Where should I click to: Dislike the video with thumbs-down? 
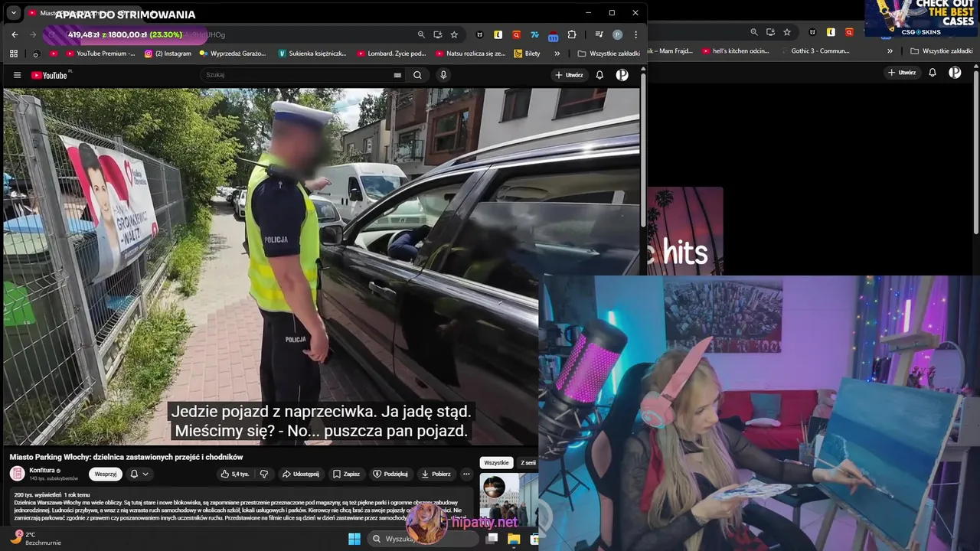pos(264,474)
